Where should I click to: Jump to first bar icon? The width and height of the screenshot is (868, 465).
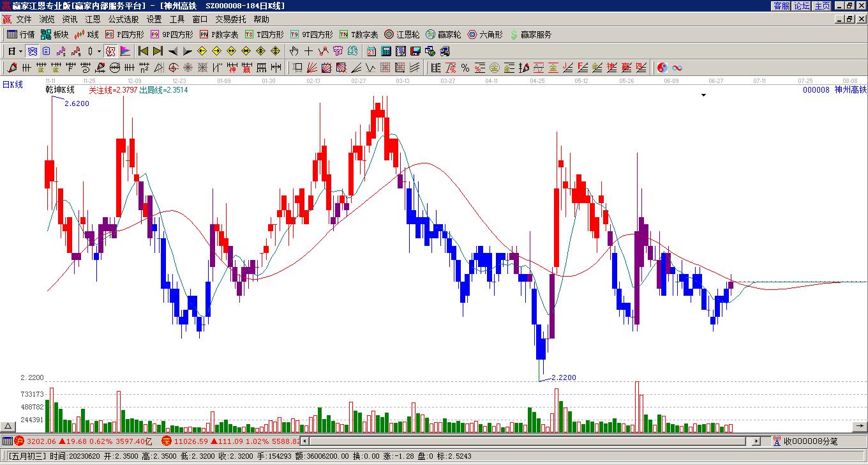click(x=143, y=51)
